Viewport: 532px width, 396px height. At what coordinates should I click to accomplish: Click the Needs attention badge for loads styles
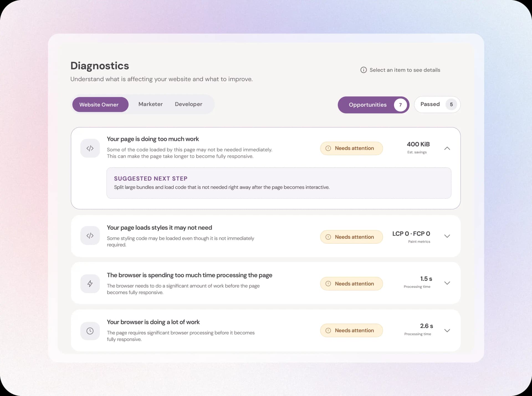coord(351,237)
